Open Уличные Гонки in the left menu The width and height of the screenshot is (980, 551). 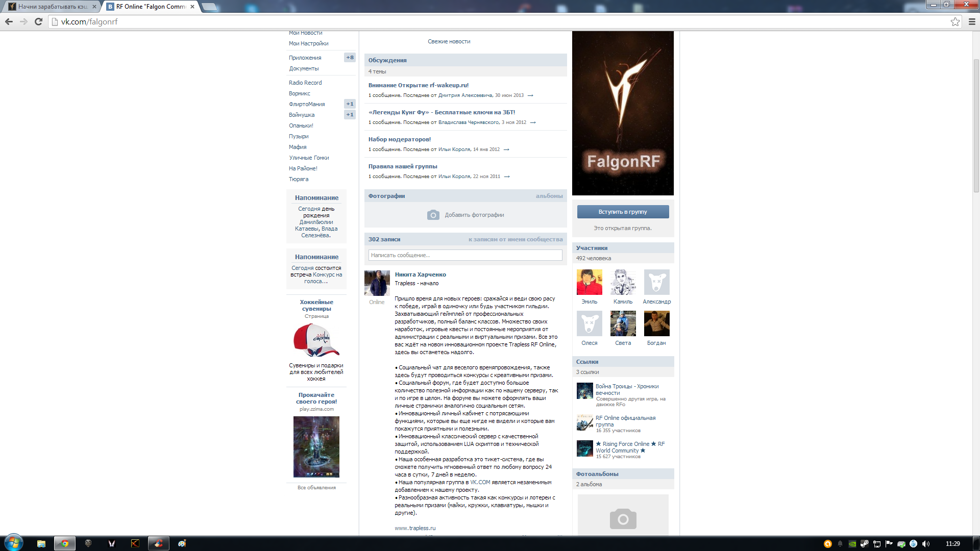[x=309, y=158]
